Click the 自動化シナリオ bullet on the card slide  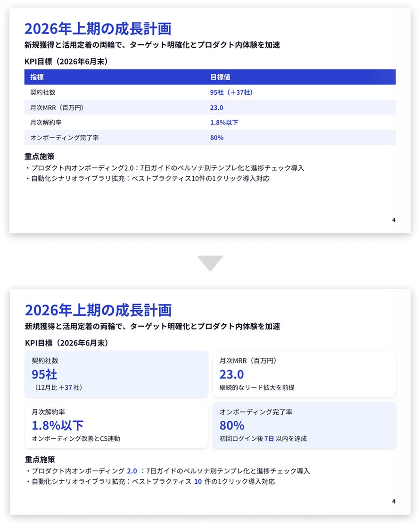[150, 482]
